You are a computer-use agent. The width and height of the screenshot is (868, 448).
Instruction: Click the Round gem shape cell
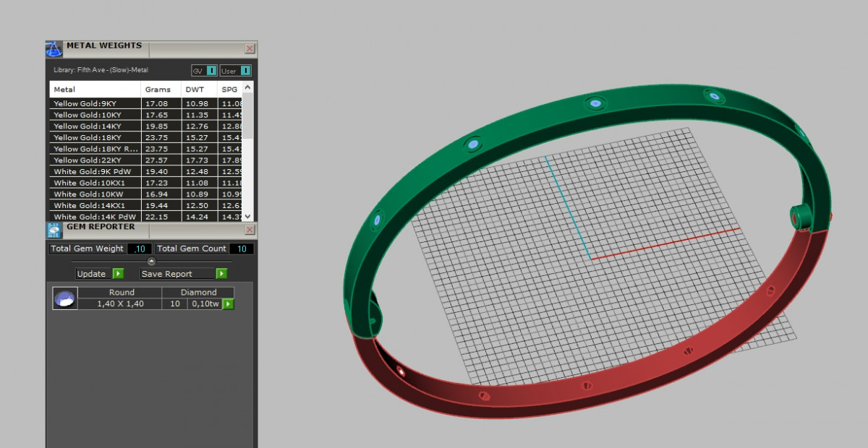click(122, 293)
